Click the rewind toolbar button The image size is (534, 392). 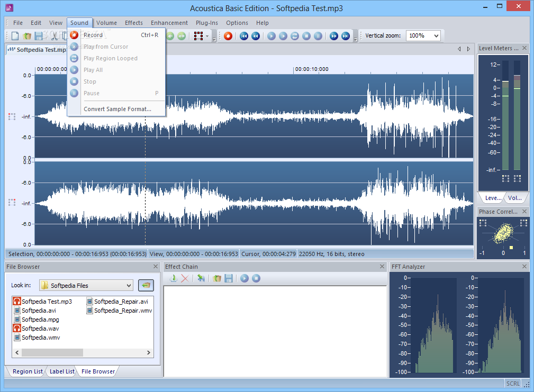[256, 36]
